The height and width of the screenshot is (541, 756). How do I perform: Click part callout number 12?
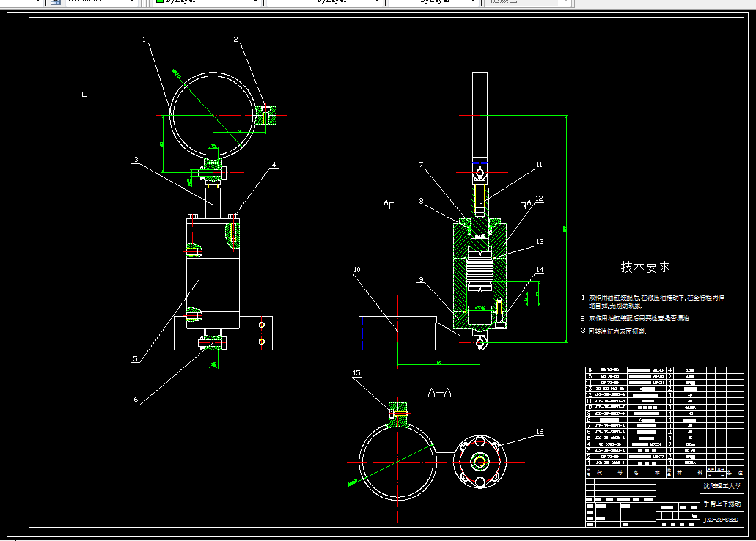pyautogui.click(x=539, y=199)
